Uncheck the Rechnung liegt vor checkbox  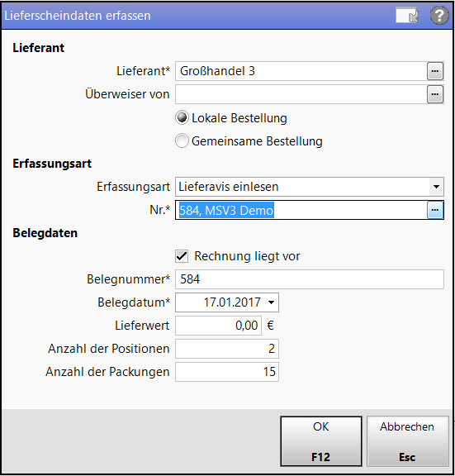(182, 256)
